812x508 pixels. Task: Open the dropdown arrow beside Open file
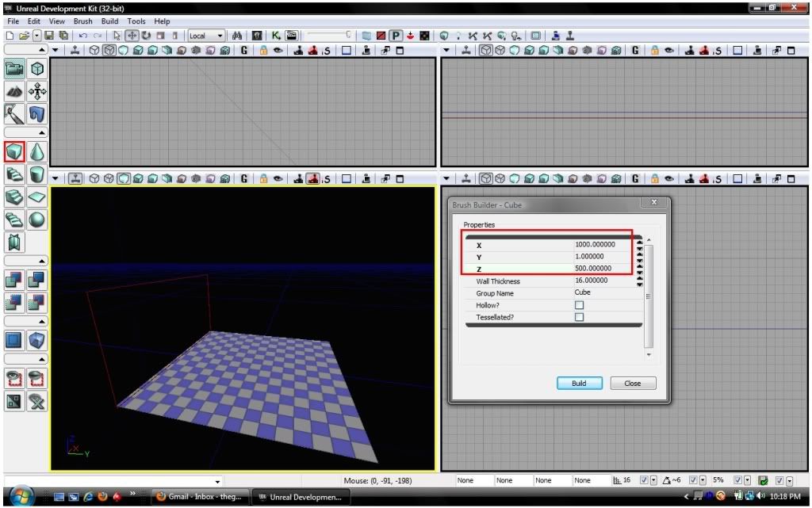[x=36, y=36]
